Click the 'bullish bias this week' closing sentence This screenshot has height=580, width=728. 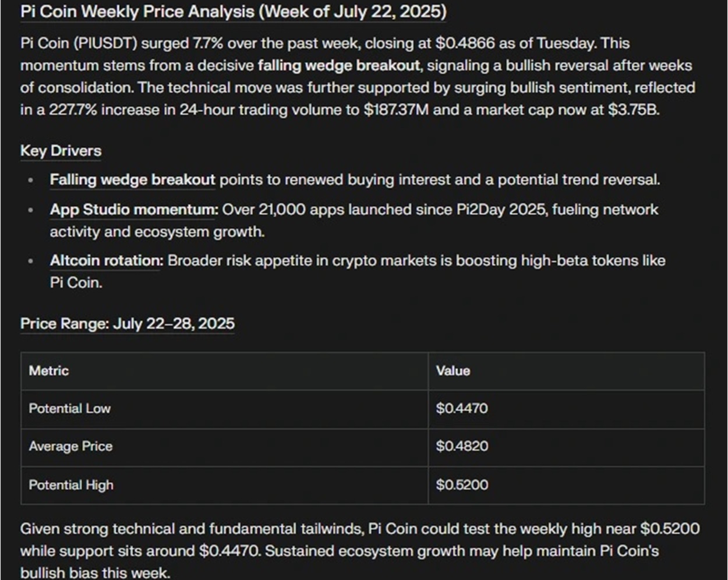click(95, 572)
